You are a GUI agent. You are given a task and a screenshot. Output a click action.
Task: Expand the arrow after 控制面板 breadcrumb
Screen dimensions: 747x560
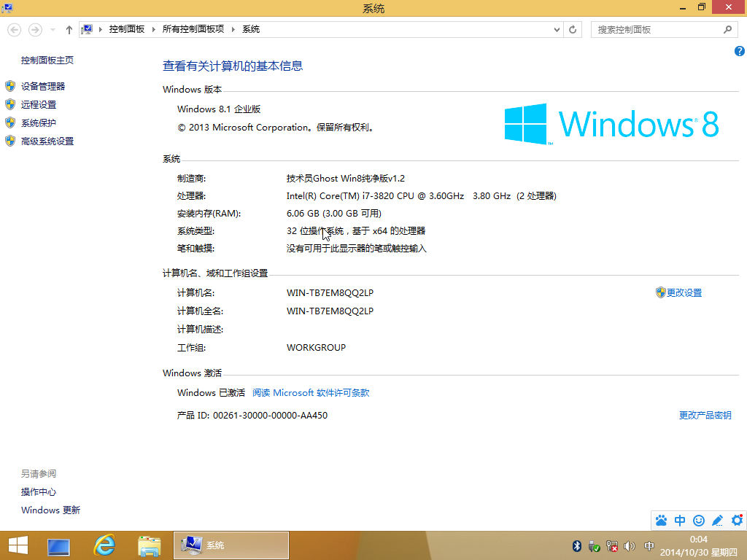pos(153,29)
